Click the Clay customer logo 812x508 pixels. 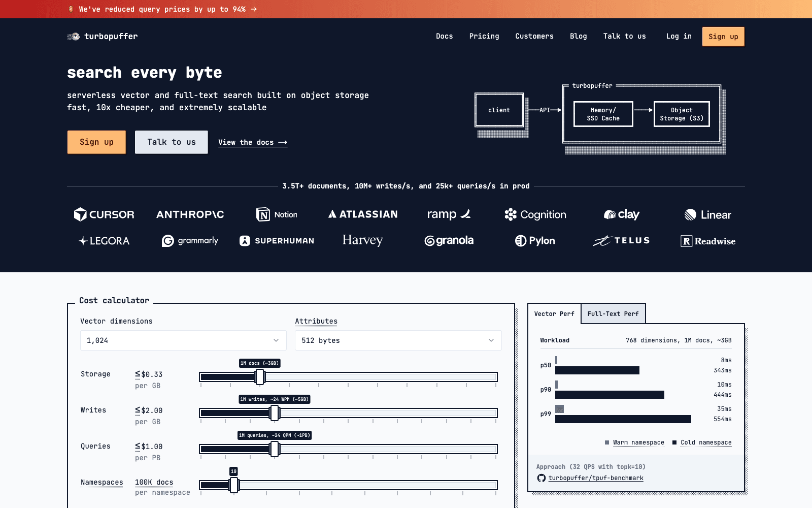click(622, 214)
